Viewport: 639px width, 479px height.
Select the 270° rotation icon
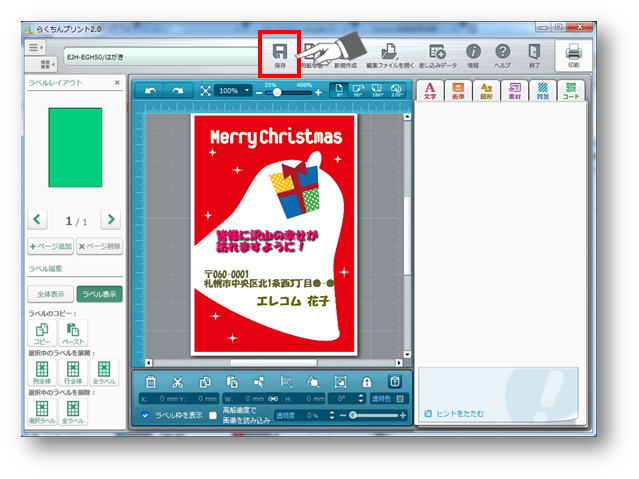point(396,90)
